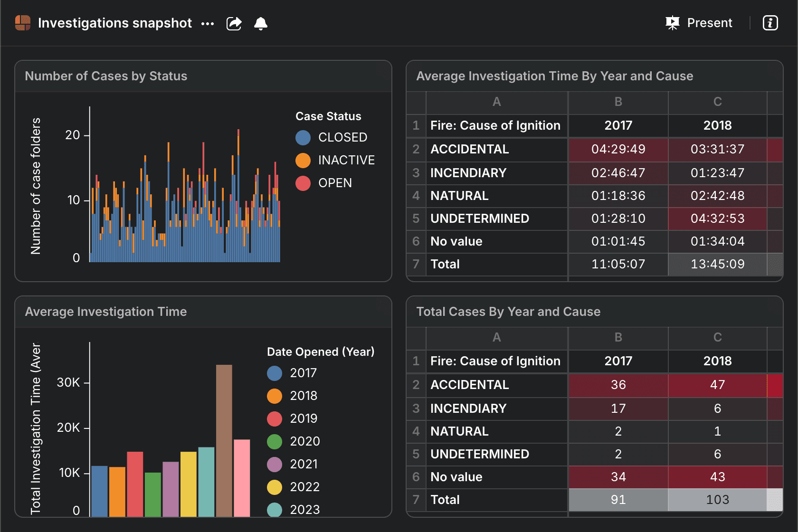Screen dimensions: 798x532
Task: Open the more options ellipsis menu
Action: pyautogui.click(x=208, y=23)
